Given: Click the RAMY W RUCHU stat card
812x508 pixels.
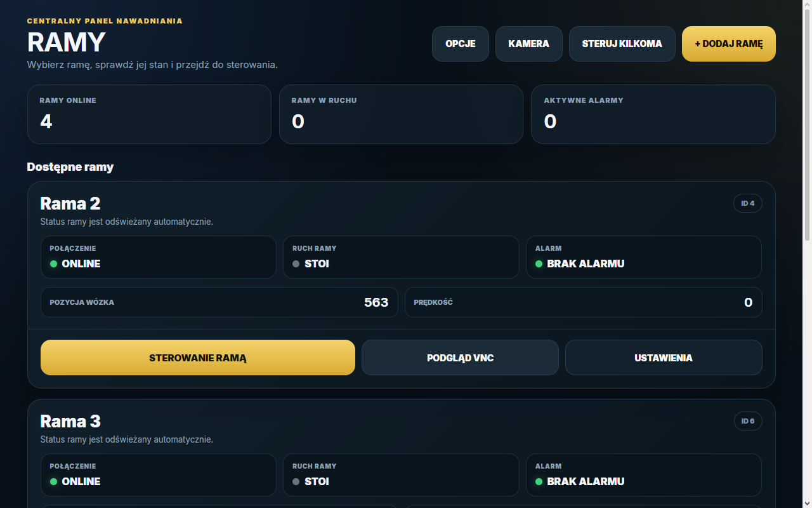Looking at the screenshot, I should click(x=401, y=114).
